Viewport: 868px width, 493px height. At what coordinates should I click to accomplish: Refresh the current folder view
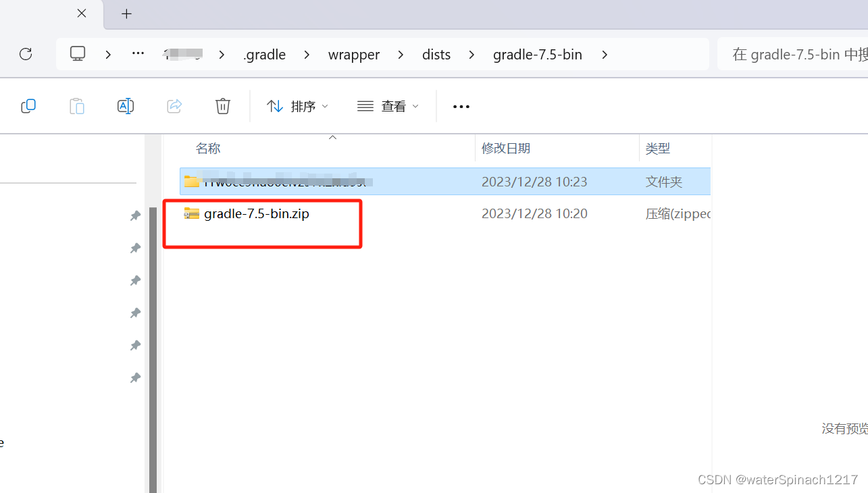(x=26, y=54)
